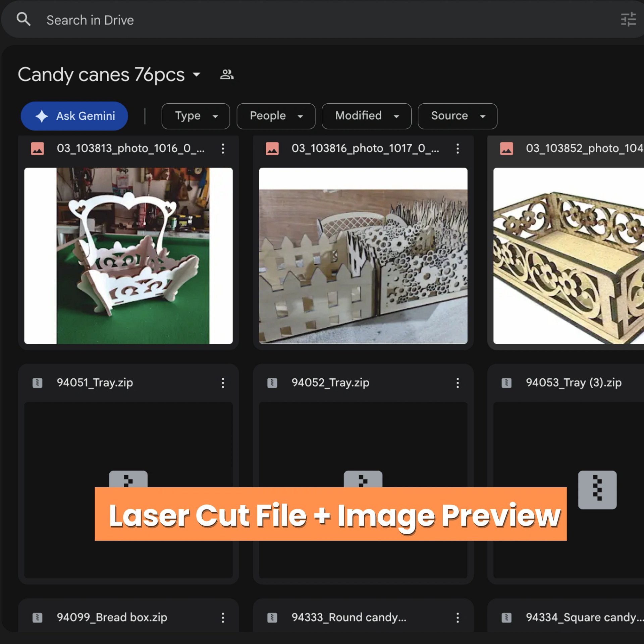Select file name 94099_Bread box.zip
The image size is (644, 644).
click(x=112, y=618)
